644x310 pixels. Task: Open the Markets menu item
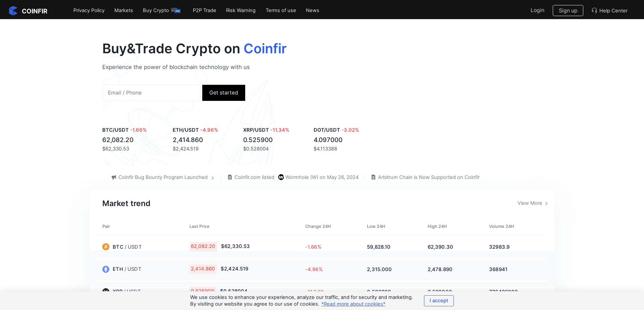click(x=123, y=10)
